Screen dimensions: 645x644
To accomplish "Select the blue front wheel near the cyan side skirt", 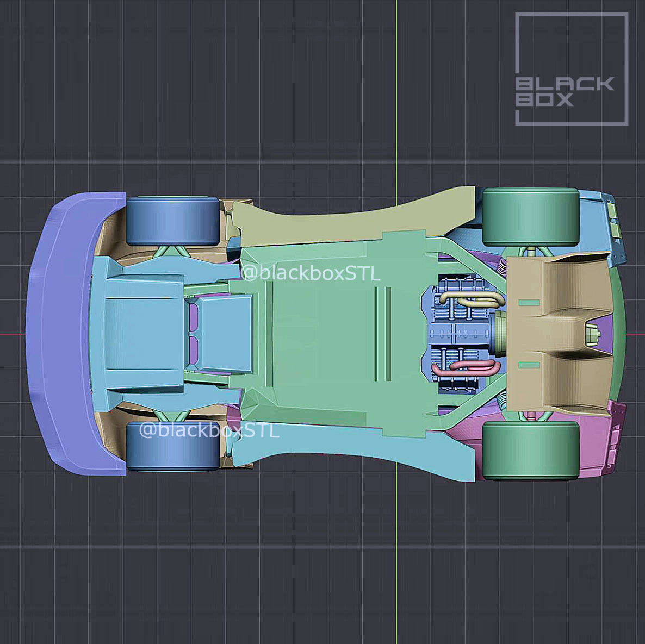I will tap(173, 446).
